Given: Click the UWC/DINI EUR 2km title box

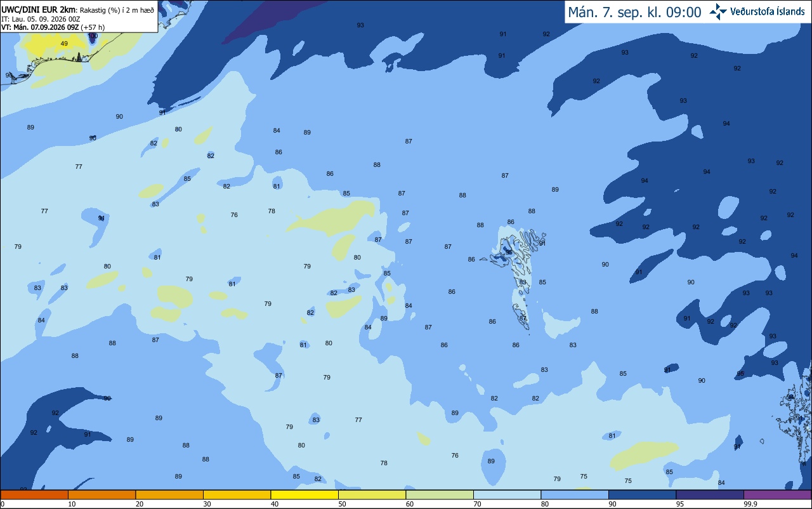Looking at the screenshot, I should pos(79,16).
